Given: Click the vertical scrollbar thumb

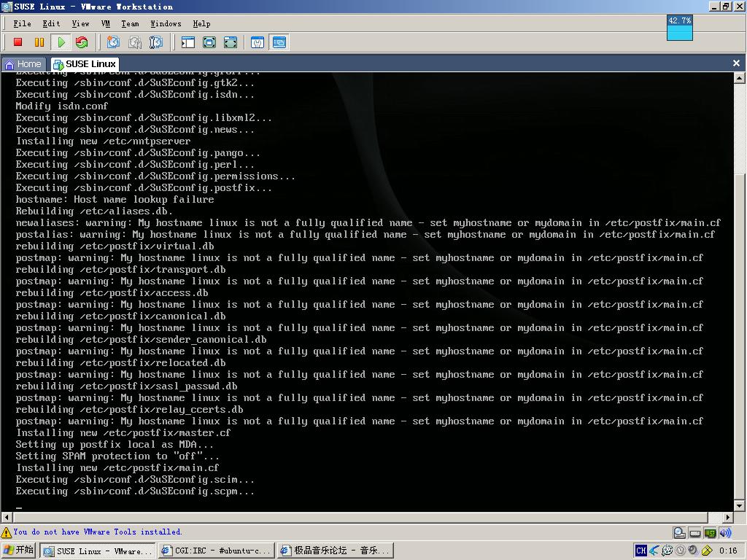Looking at the screenshot, I should (x=740, y=337).
